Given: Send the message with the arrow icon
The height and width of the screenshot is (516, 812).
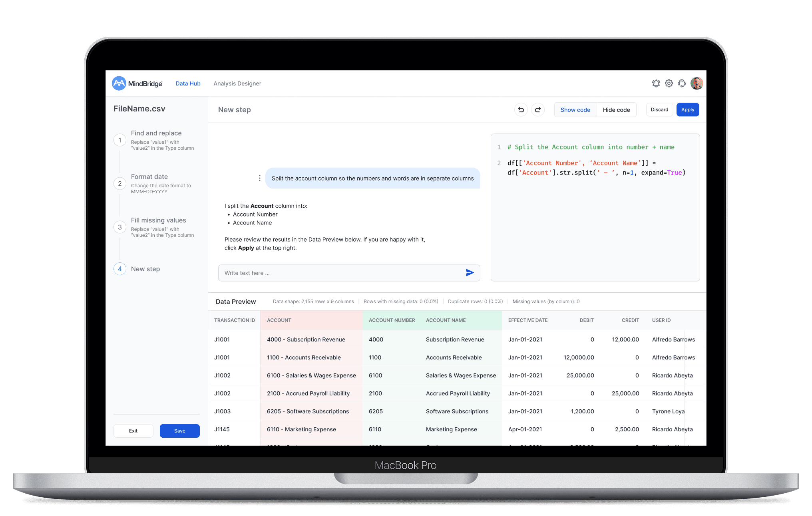Looking at the screenshot, I should 470,273.
